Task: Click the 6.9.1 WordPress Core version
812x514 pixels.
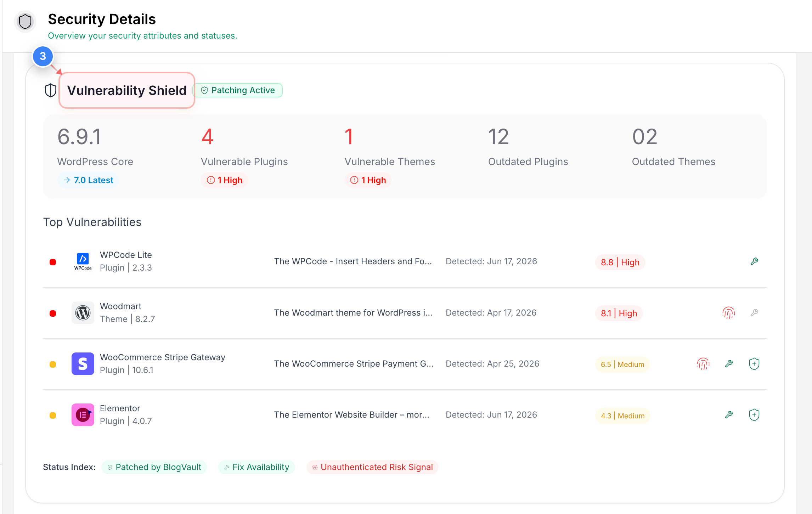Action: 79,137
